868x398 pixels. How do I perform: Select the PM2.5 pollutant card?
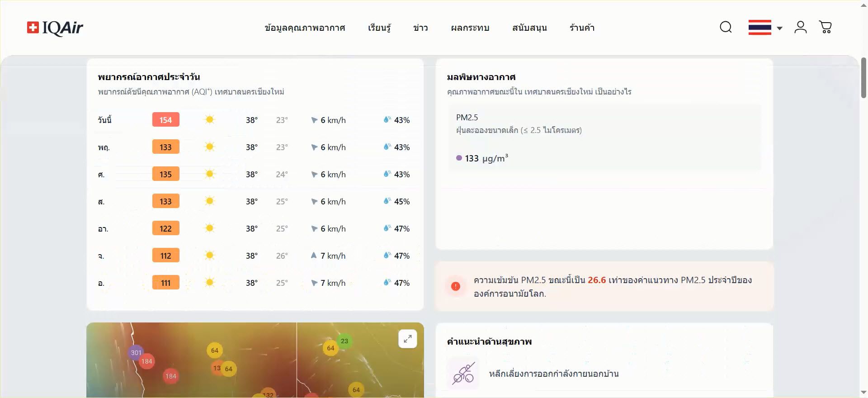tap(604, 137)
